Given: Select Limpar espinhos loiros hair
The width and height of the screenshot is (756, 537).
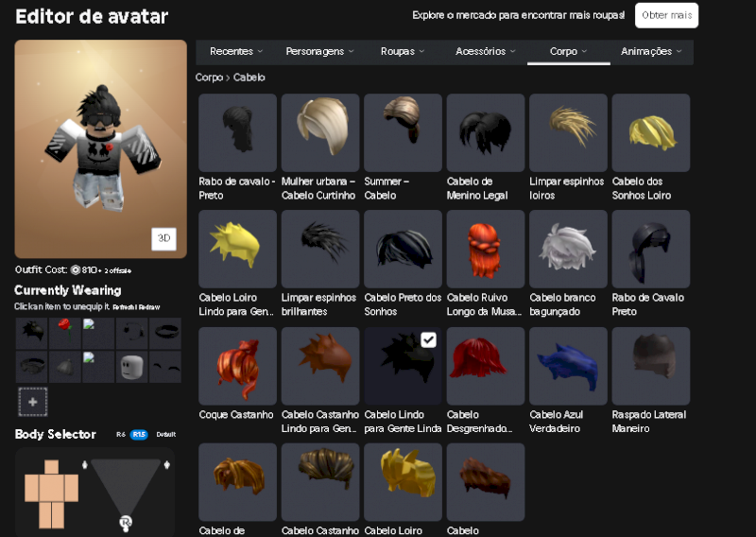Looking at the screenshot, I should tap(568, 132).
